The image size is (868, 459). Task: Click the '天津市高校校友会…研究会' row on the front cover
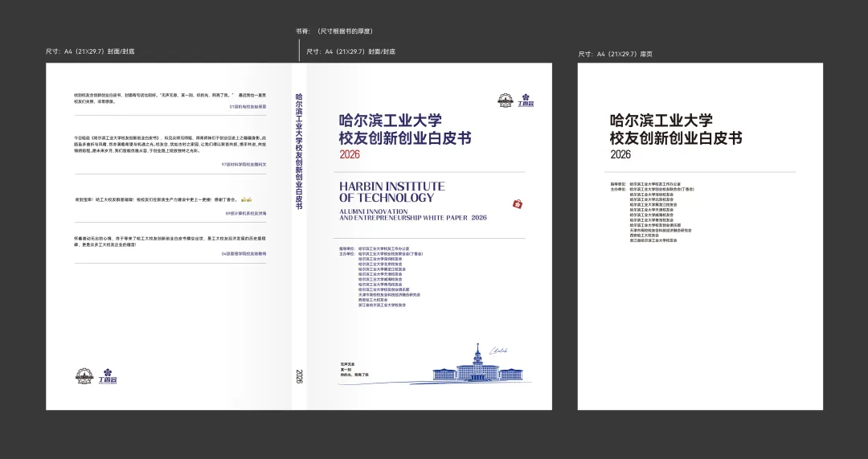389,294
